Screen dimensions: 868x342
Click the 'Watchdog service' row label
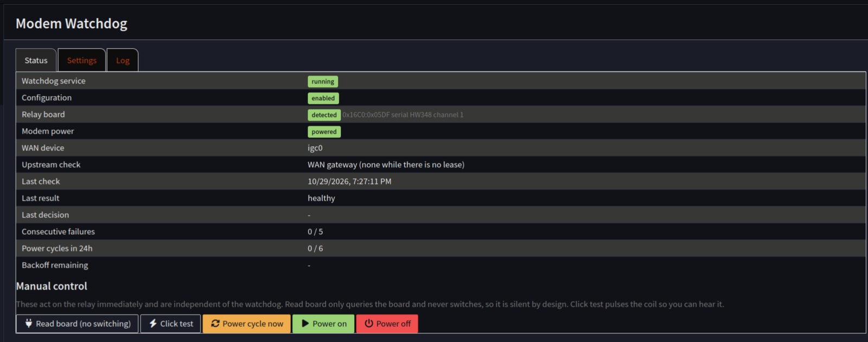[53, 81]
